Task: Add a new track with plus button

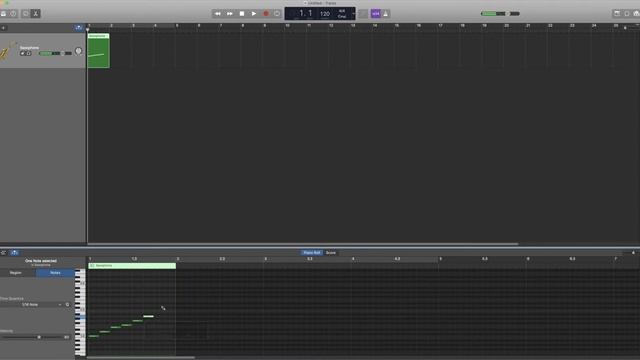Action: [x=3, y=28]
